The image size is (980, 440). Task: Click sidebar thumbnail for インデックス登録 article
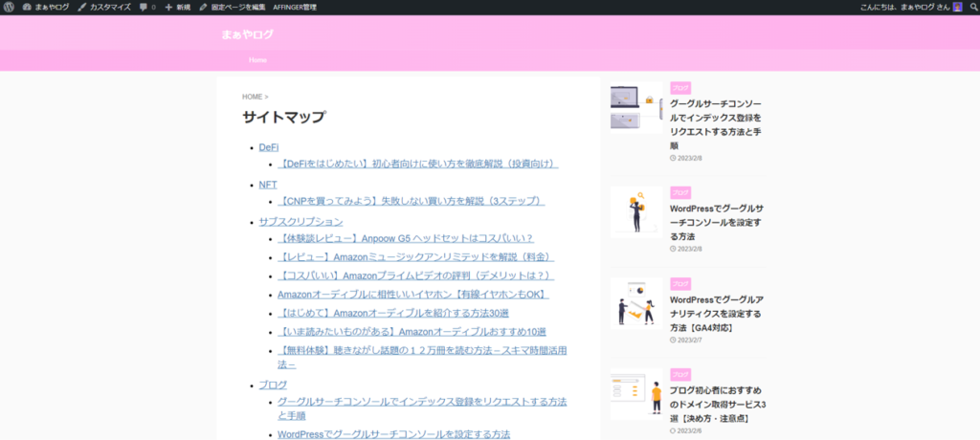coord(636,107)
